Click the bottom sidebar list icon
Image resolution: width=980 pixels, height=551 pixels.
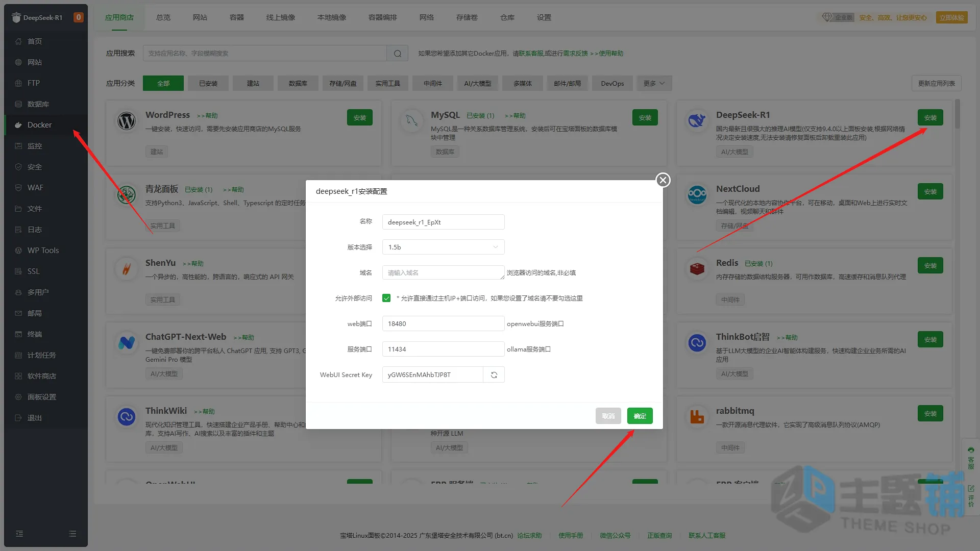(72, 534)
